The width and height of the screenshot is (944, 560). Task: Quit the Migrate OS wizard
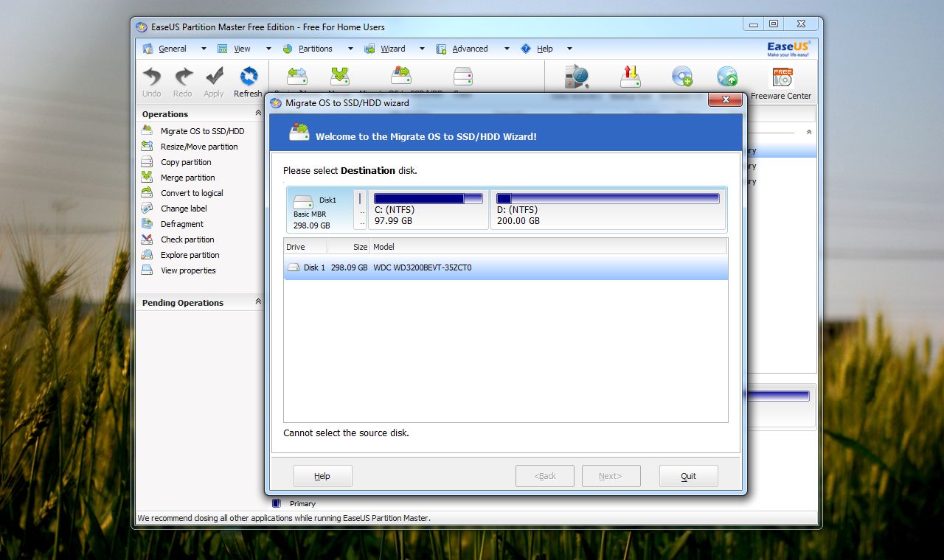pos(689,476)
